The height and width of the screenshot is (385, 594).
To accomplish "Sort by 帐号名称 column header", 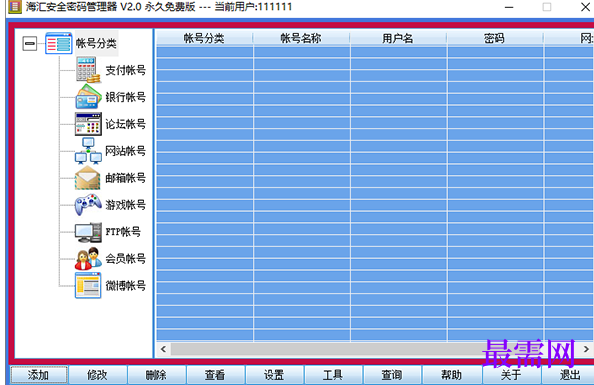I will coord(302,38).
